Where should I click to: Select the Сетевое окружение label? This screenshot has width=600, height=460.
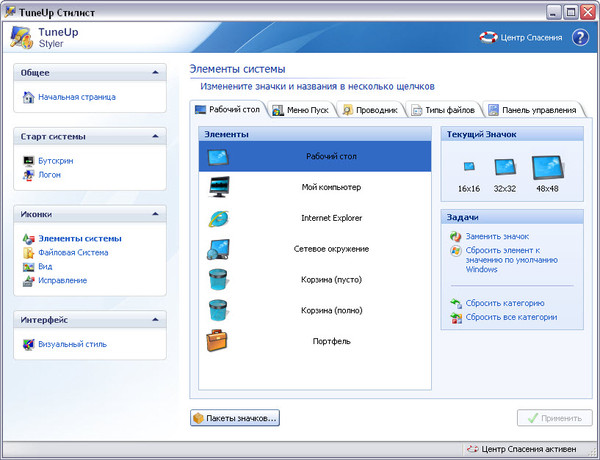point(331,249)
